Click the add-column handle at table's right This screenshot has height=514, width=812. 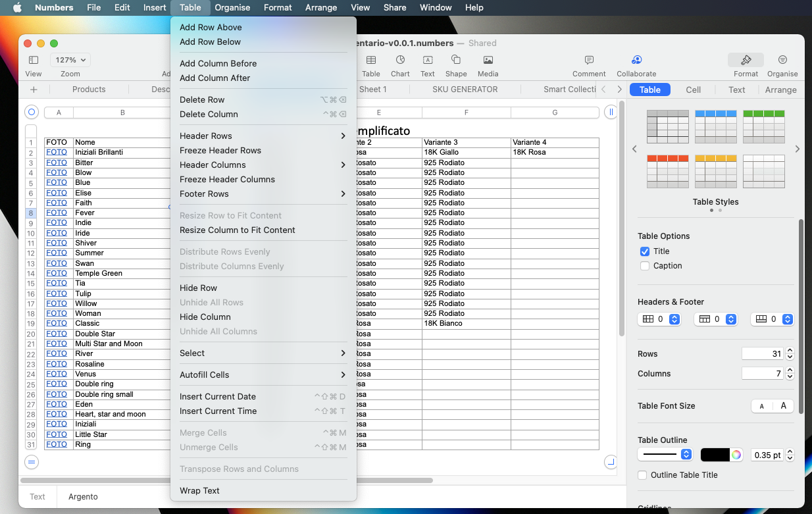pyautogui.click(x=611, y=113)
